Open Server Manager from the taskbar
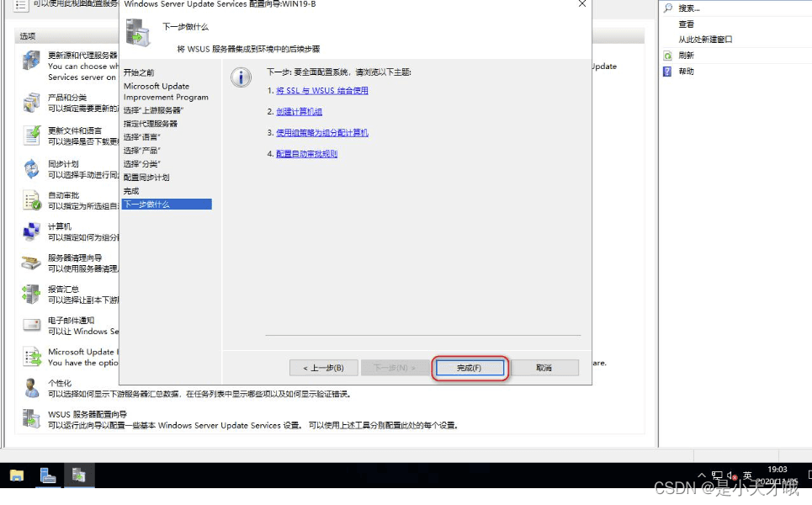The height and width of the screenshot is (505, 812). pos(48,476)
